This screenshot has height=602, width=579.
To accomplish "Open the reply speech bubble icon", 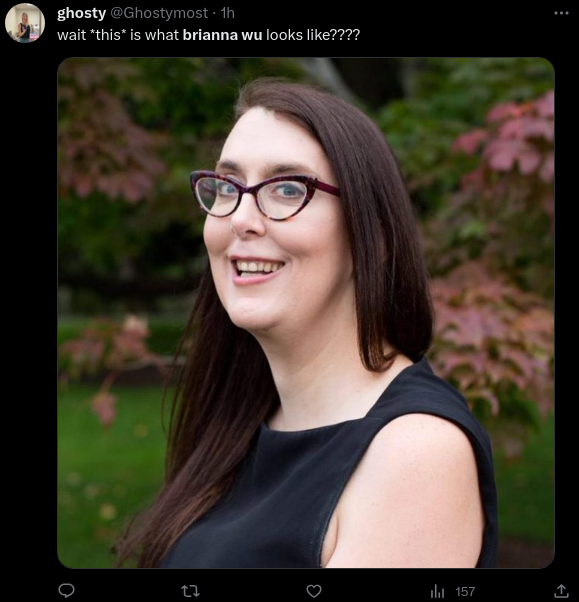I will pyautogui.click(x=66, y=590).
